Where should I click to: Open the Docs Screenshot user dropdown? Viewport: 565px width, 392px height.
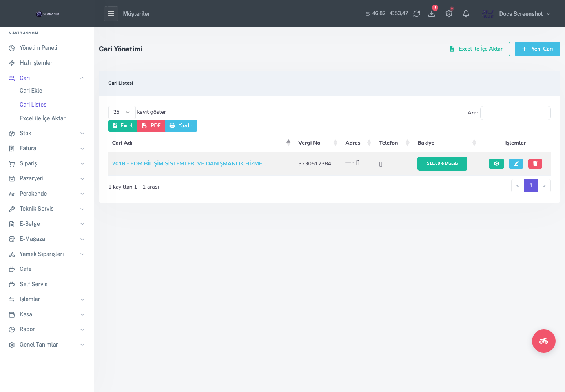[x=516, y=14]
